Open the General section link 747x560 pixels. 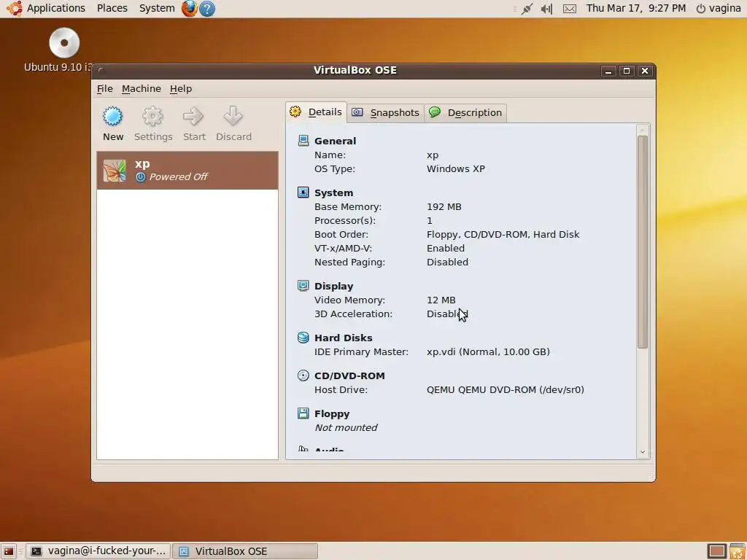(x=335, y=141)
